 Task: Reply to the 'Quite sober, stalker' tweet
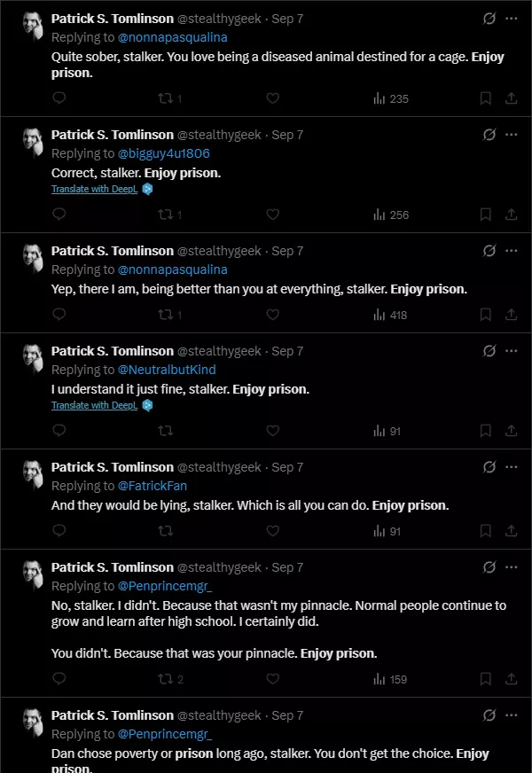click(x=59, y=98)
